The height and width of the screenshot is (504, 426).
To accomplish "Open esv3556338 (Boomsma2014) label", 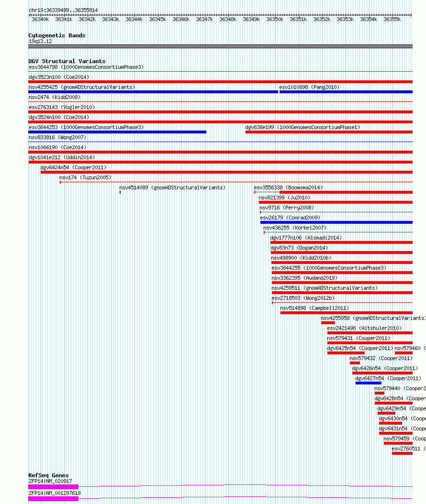I will pos(288,187).
